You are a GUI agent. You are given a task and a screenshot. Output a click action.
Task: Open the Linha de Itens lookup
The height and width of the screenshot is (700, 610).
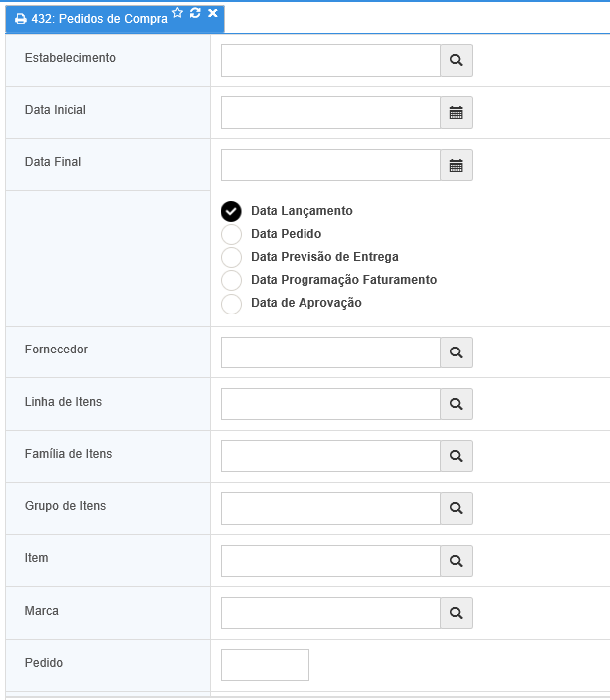pyautogui.click(x=456, y=404)
